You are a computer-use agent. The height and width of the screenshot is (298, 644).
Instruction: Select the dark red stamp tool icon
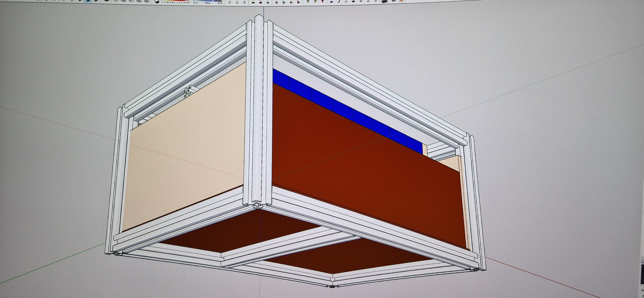(x=261, y=2)
